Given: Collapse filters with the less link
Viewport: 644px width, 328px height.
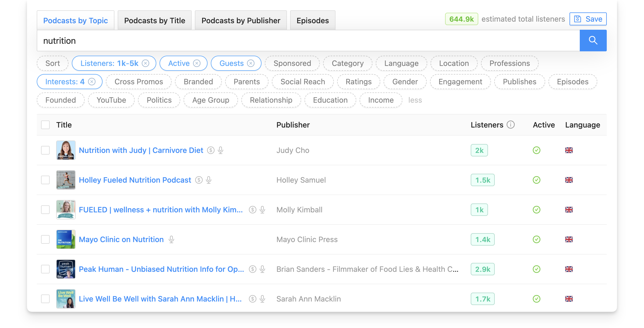Looking at the screenshot, I should (x=415, y=100).
